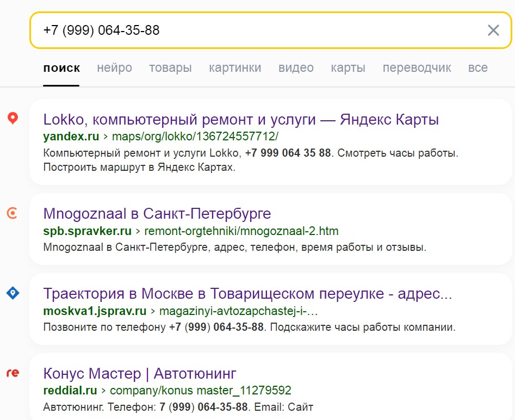Click the reddial.ru domain link
The height and width of the screenshot is (420, 515).
70,391
